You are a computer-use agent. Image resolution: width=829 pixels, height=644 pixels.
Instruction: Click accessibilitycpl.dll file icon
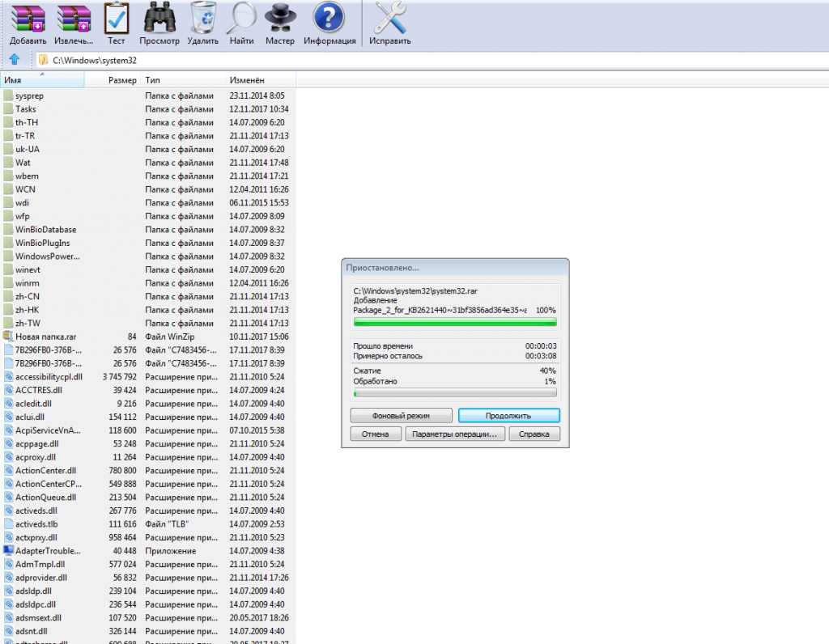pos(8,377)
